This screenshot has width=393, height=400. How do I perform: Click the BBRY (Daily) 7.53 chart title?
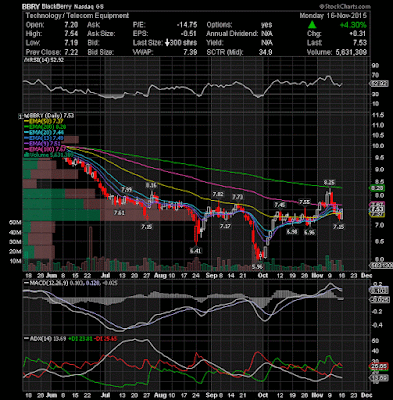click(50, 116)
